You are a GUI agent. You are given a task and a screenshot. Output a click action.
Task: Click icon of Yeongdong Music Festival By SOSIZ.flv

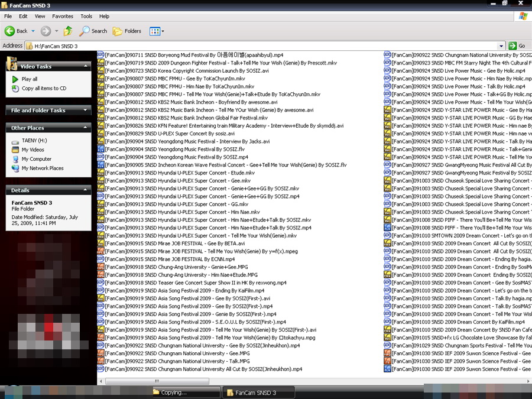[100, 149]
